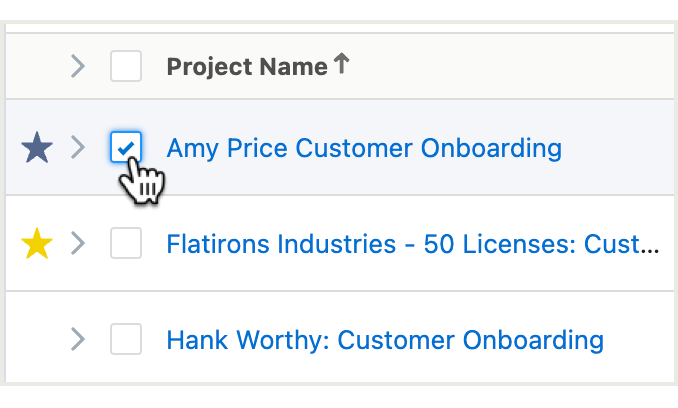Screen dimensions: 678x408
Task: Expand all rows with the header chevron
Action: click(78, 66)
